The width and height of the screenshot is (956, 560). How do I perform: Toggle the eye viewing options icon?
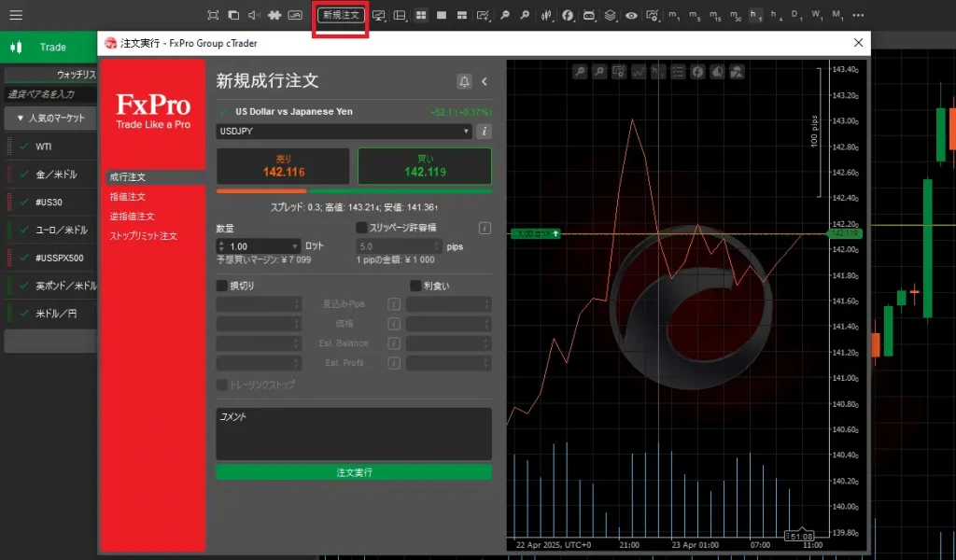(x=632, y=15)
